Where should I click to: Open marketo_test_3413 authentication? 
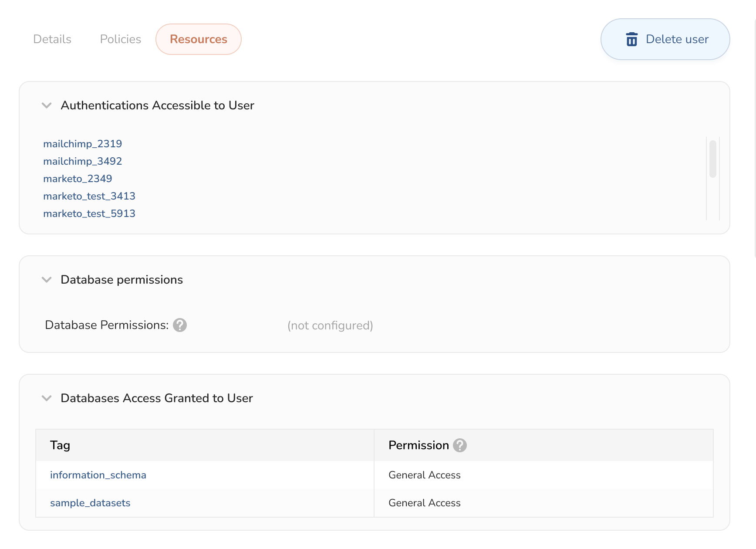[89, 196]
